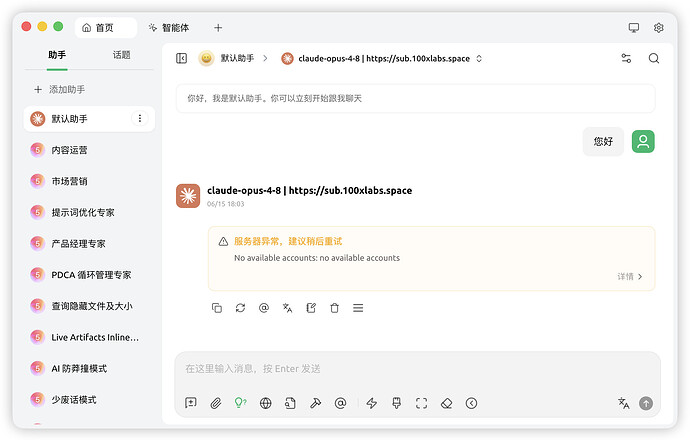The width and height of the screenshot is (690, 440).
Task: Toggle the sidebar collapse icon
Action: pos(181,58)
